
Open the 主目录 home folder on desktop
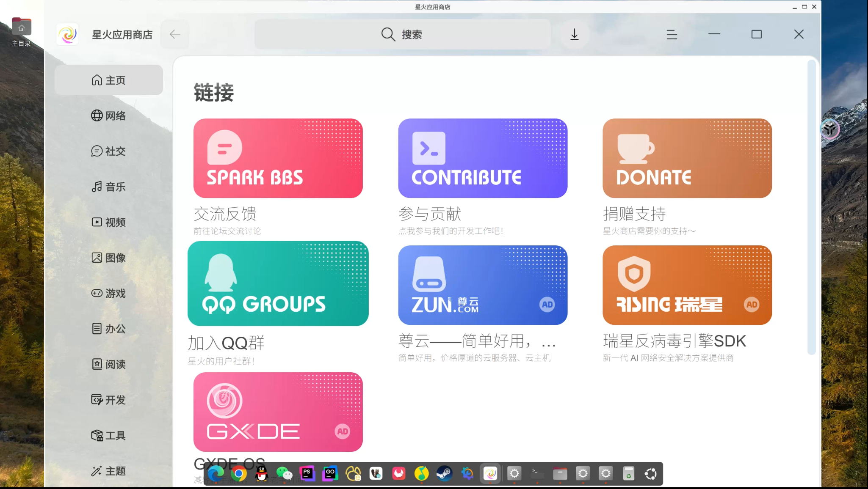[21, 32]
